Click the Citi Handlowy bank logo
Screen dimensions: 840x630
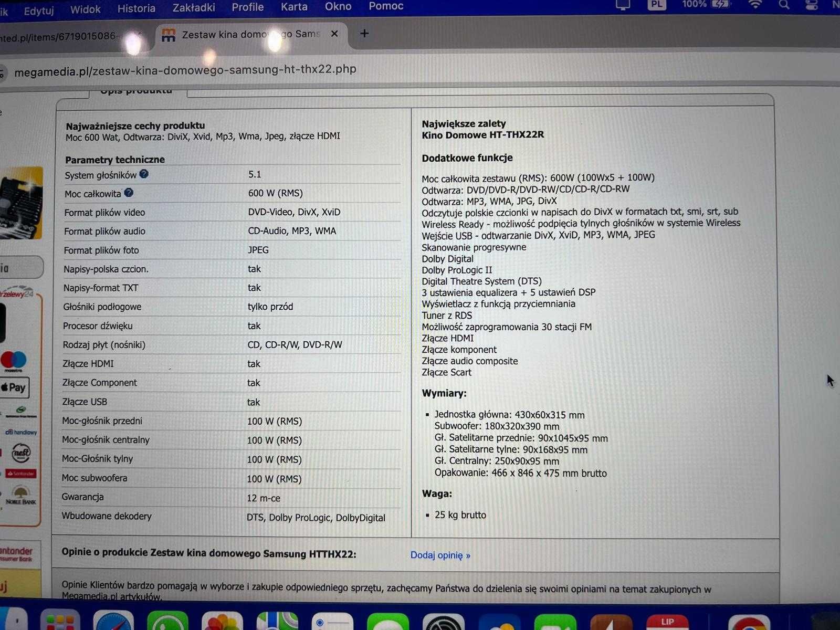point(21,432)
